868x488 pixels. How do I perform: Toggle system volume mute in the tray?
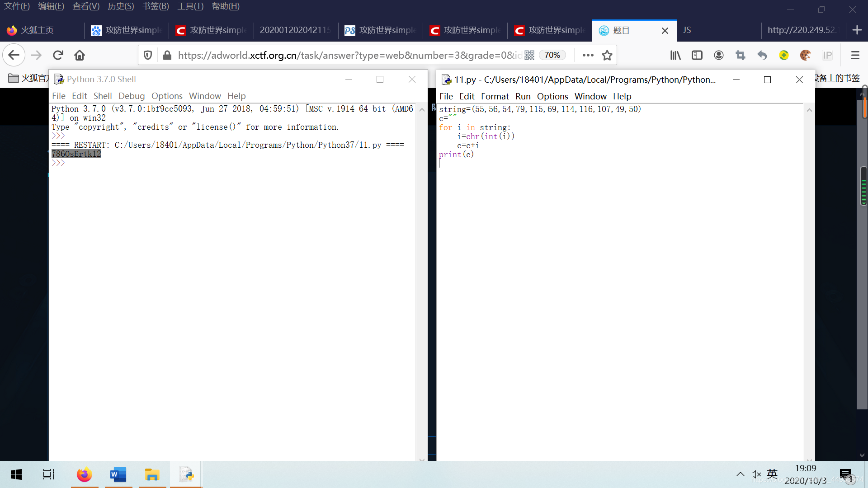tap(756, 474)
